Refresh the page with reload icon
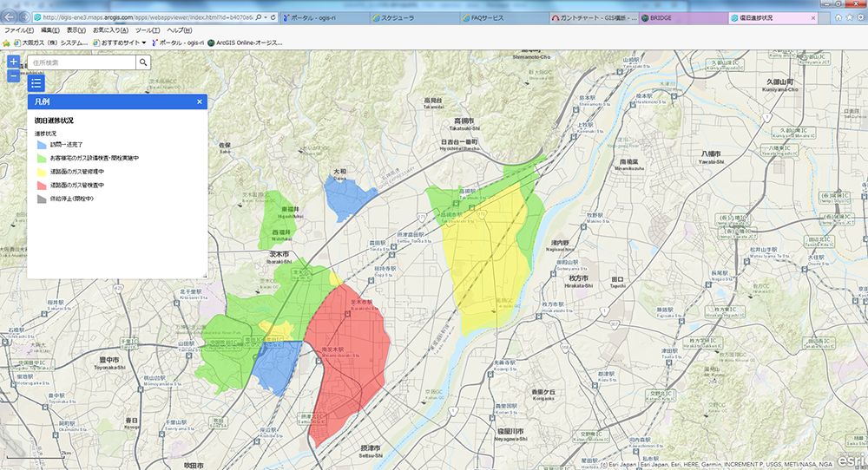 [273, 17]
